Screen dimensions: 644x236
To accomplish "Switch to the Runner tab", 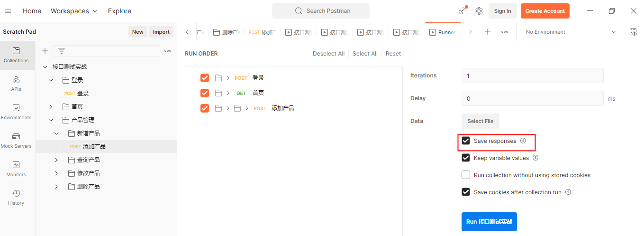I will coord(443,32).
